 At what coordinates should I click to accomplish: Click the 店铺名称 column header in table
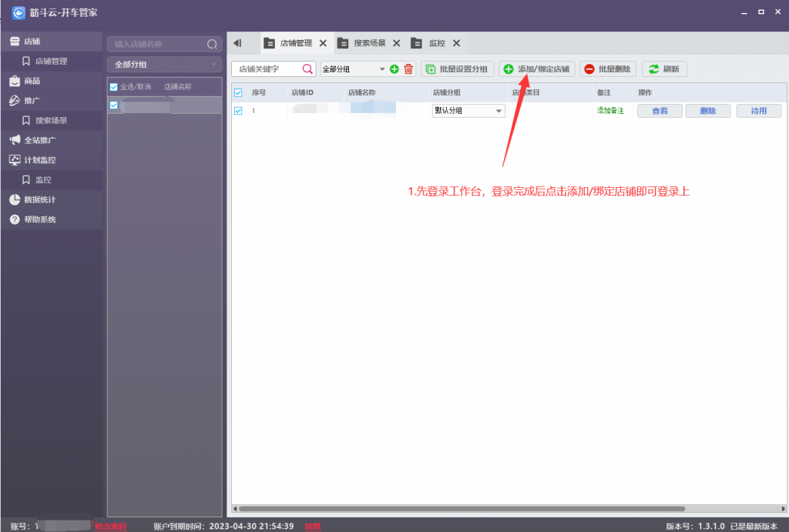(x=362, y=92)
